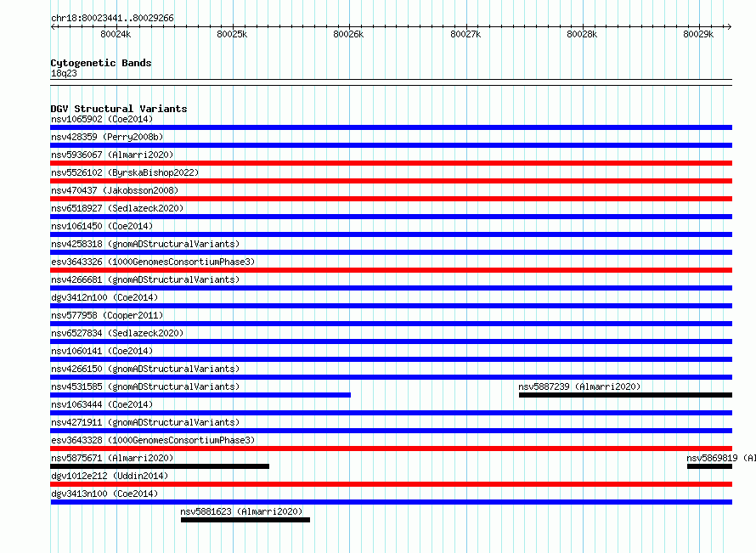The image size is (756, 553).
Task: Click the black bar of nsv5881623
Action: [245, 520]
